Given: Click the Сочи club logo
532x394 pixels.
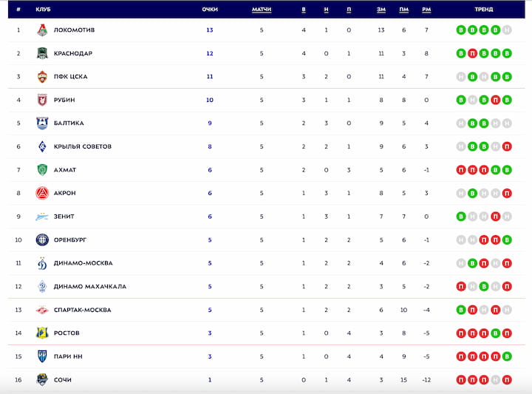Looking at the screenshot, I should click(42, 380).
